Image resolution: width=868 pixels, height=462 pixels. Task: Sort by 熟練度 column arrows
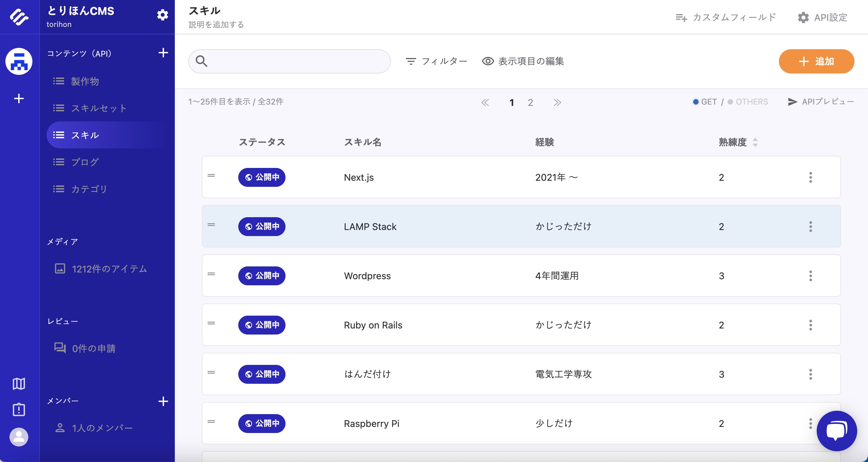(755, 142)
